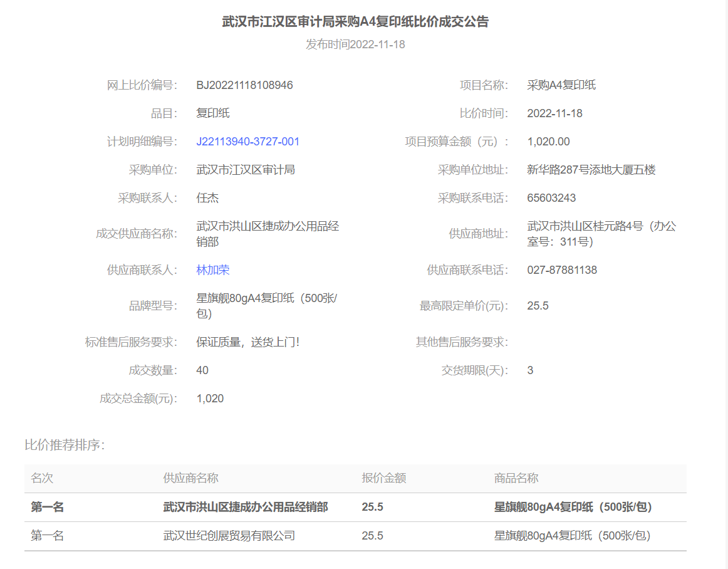Click the purchaser phone number 65603243
This screenshot has height=569, width=728.
tap(551, 198)
